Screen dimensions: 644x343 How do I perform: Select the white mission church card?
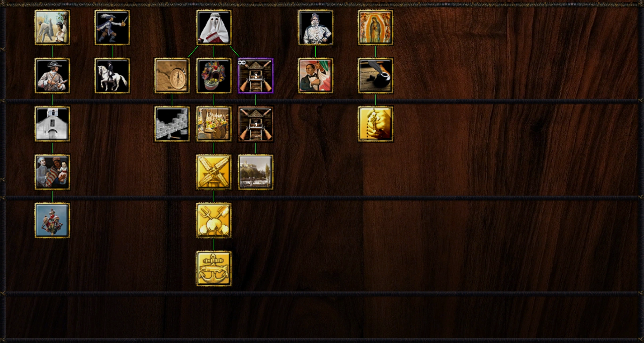point(52,124)
